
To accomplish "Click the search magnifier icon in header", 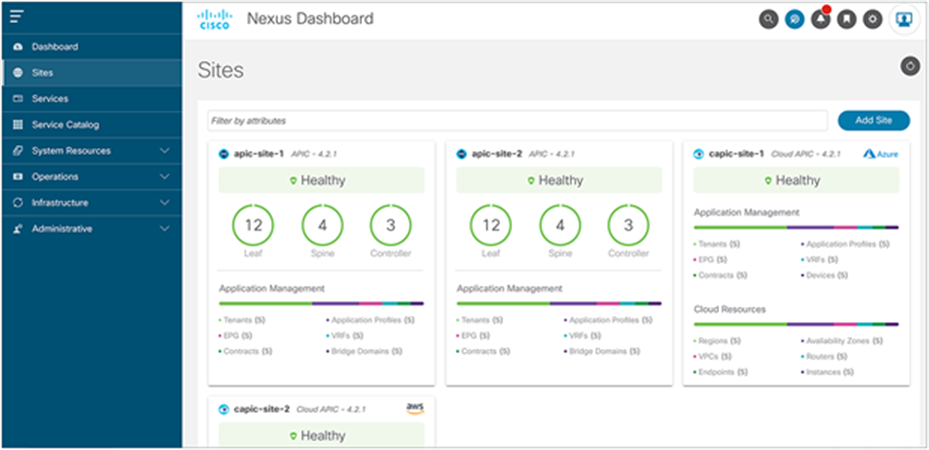I will tap(768, 19).
